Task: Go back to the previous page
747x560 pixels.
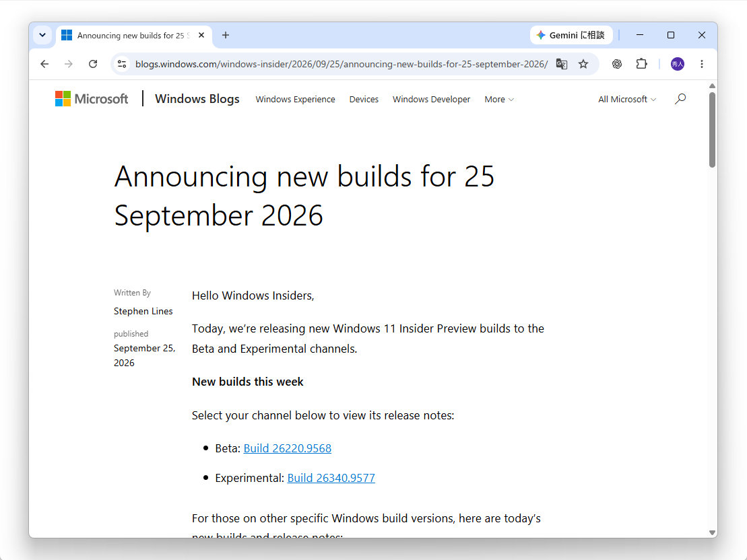Action: (44, 64)
